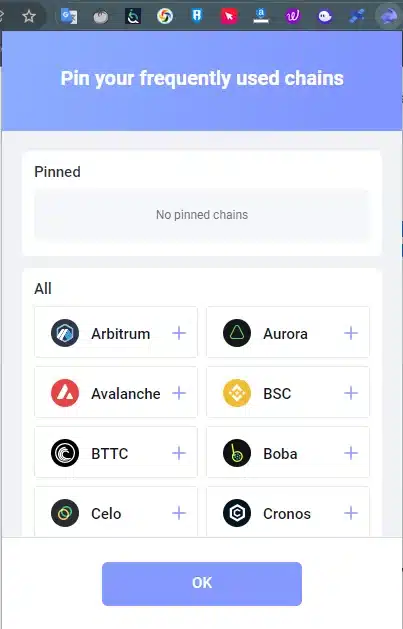Click the Cronos chain logo
Image resolution: width=403 pixels, height=629 pixels.
pos(237,513)
